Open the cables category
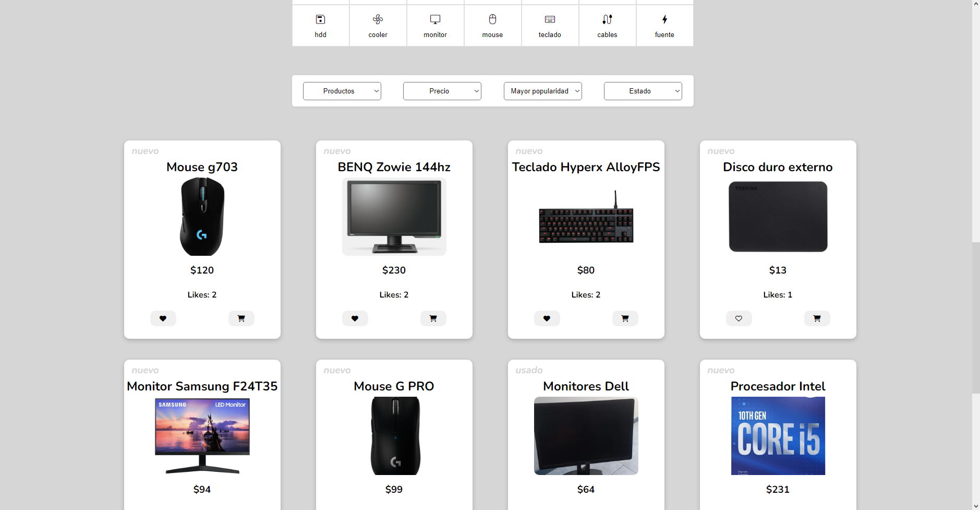980x510 pixels. click(607, 25)
